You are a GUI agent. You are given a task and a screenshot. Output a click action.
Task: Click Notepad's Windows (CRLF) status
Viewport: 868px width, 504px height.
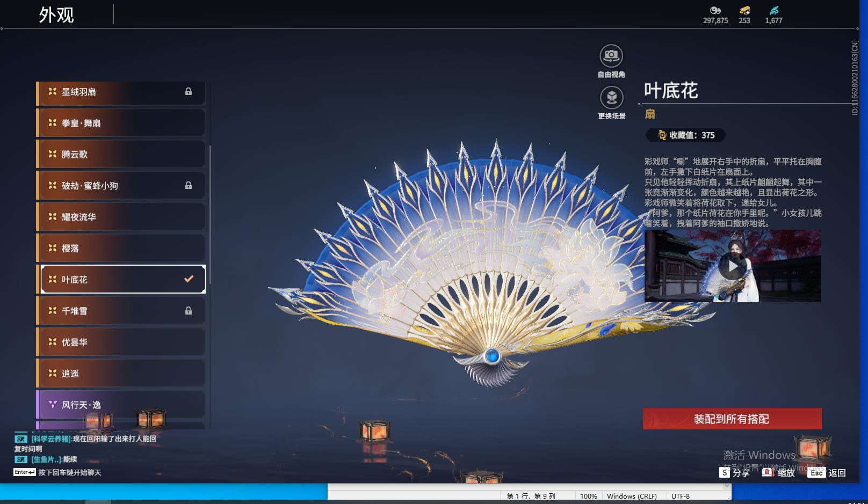[x=632, y=496]
